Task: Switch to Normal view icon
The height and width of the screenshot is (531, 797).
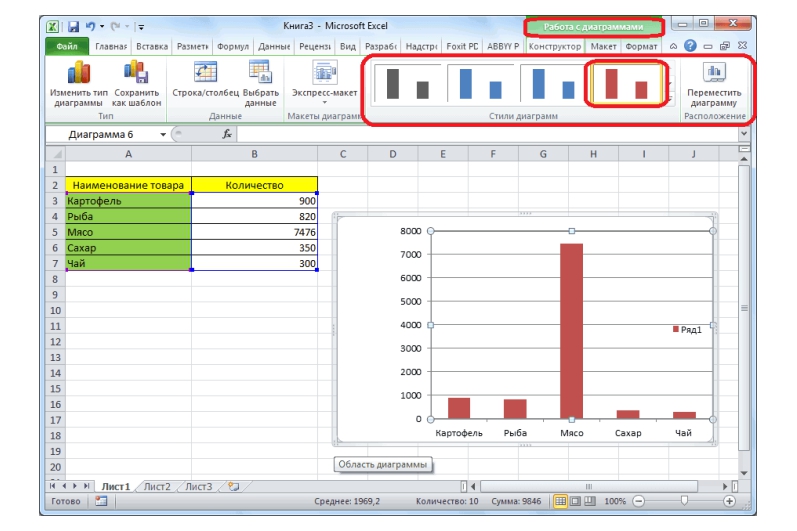Action: (560, 502)
